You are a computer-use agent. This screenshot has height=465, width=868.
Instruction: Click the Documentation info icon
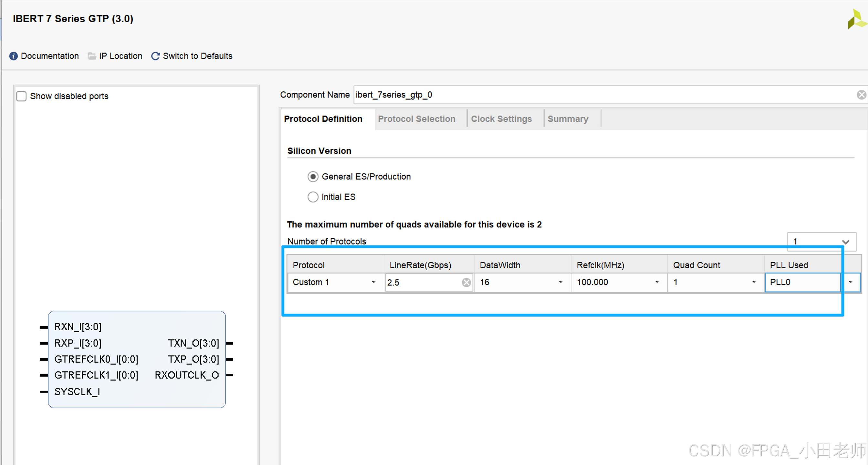coord(14,56)
